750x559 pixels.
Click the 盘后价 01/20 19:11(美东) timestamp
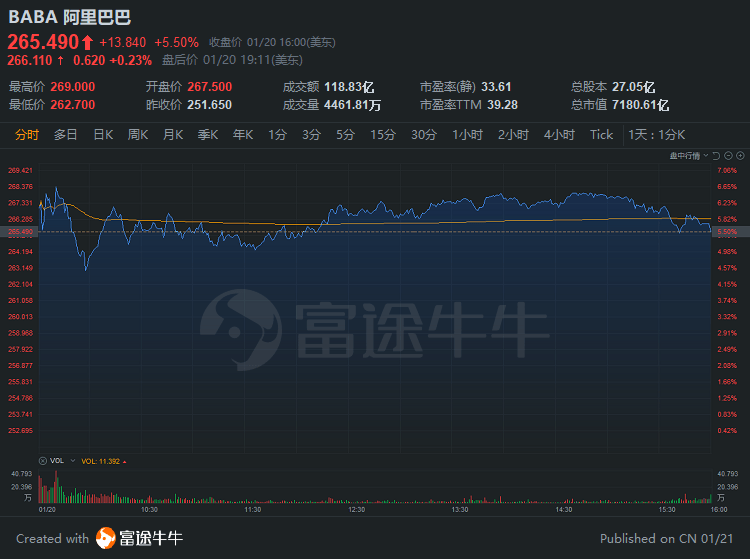tap(232, 60)
